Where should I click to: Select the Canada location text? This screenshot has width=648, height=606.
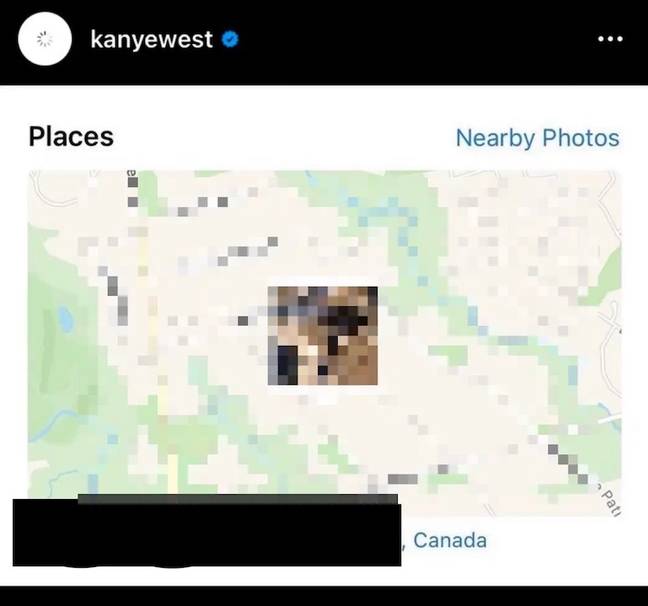450,540
